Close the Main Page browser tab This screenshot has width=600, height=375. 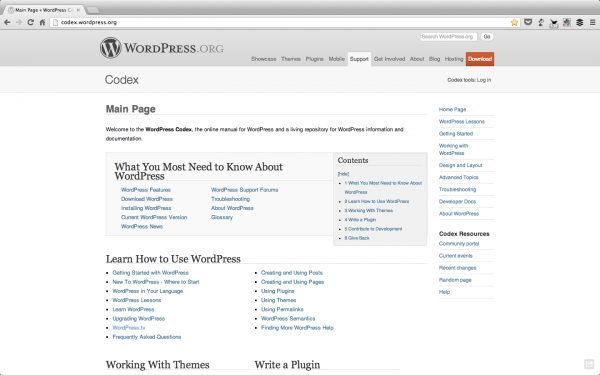pos(78,10)
